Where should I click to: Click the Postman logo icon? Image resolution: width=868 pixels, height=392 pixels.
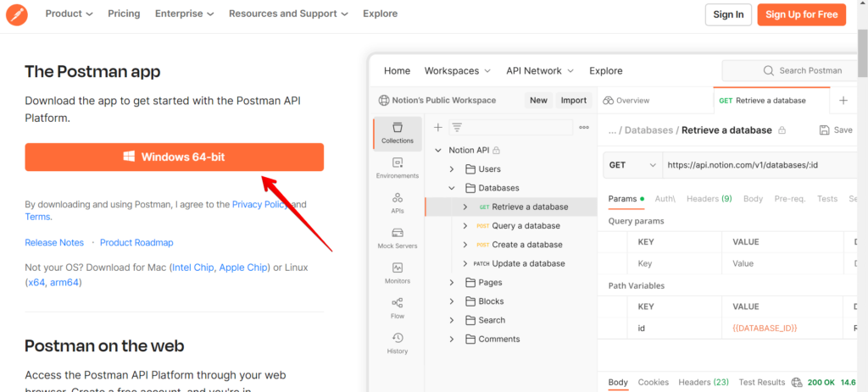17,14
